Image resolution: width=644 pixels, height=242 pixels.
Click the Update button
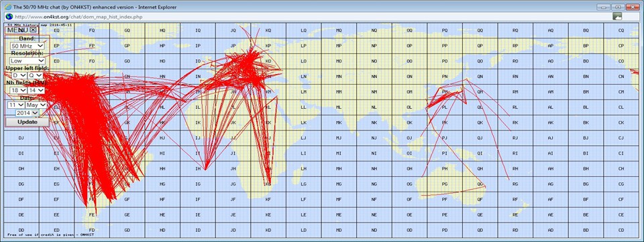(27, 122)
